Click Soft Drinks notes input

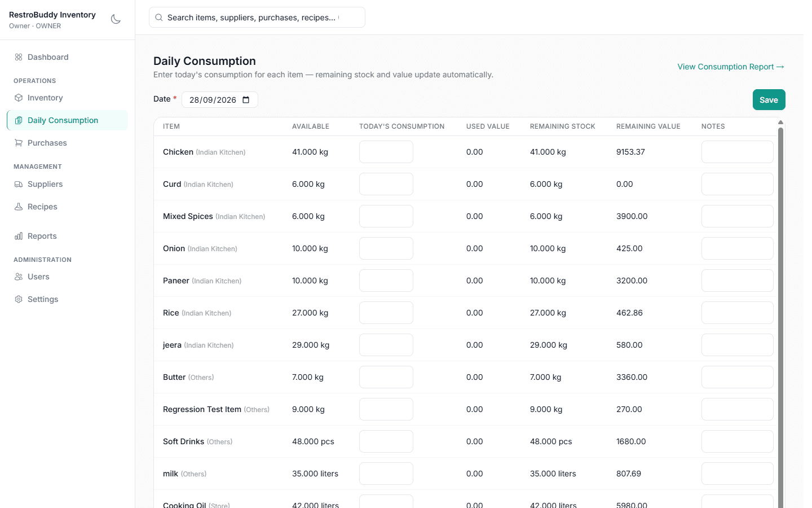(738, 441)
